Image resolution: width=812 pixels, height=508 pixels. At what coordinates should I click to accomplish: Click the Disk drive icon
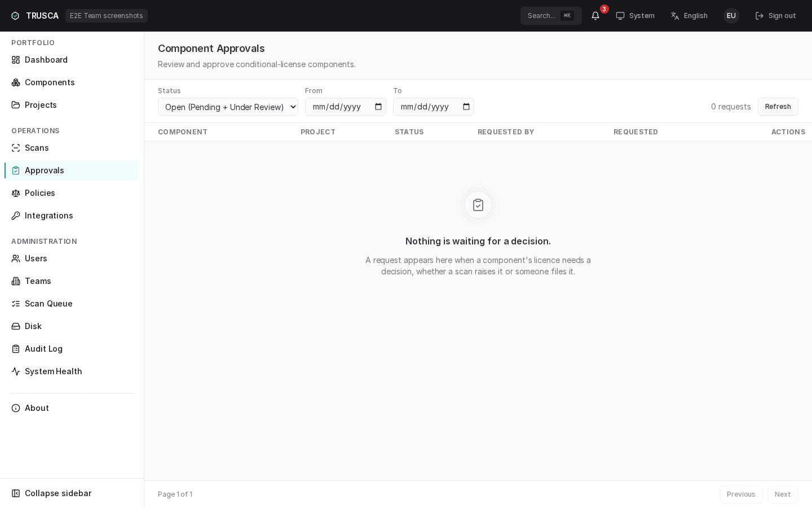tap(16, 326)
